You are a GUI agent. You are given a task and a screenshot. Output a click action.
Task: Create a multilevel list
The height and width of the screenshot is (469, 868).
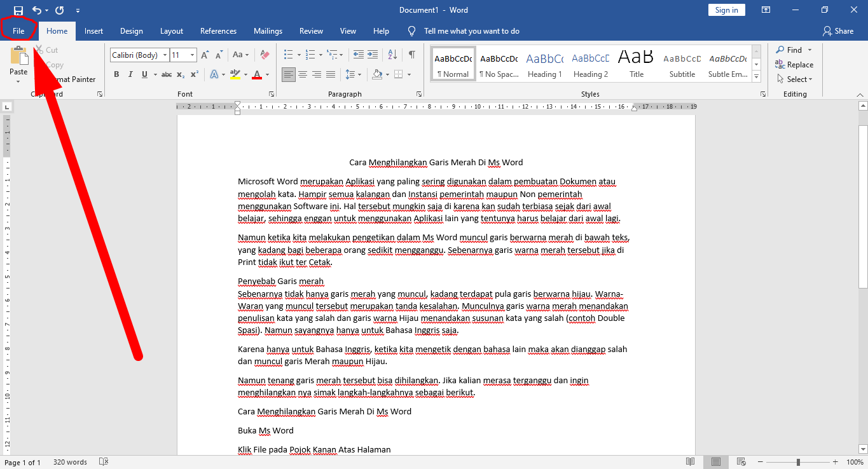click(x=333, y=55)
